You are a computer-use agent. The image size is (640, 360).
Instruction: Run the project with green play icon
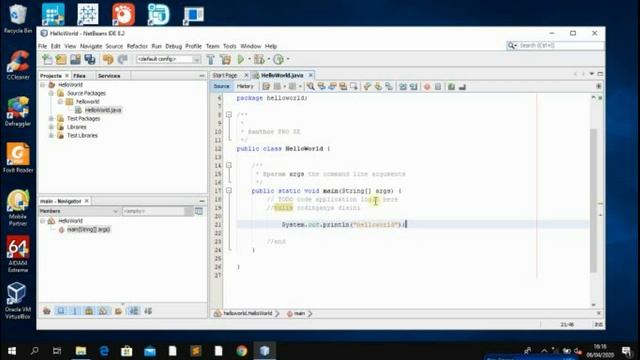click(241, 60)
